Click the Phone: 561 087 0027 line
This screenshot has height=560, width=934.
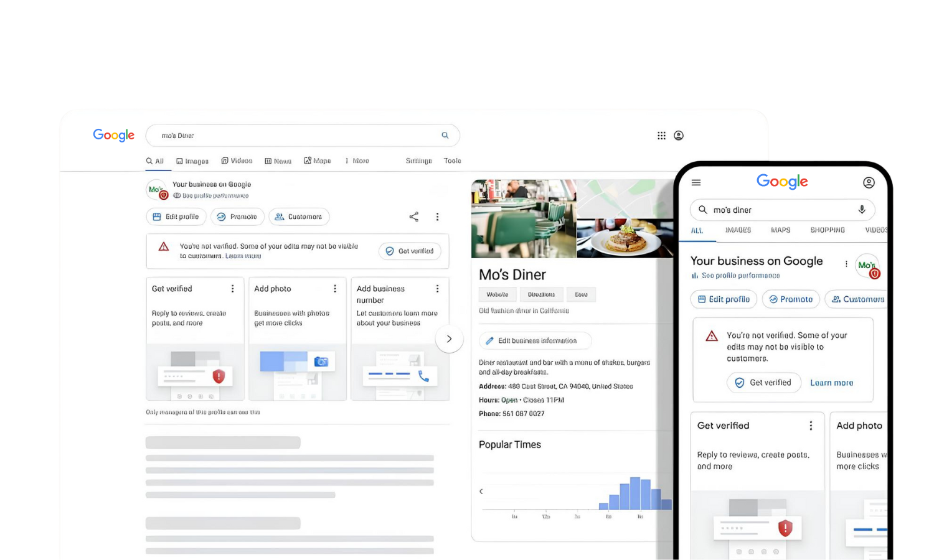pyautogui.click(x=511, y=414)
